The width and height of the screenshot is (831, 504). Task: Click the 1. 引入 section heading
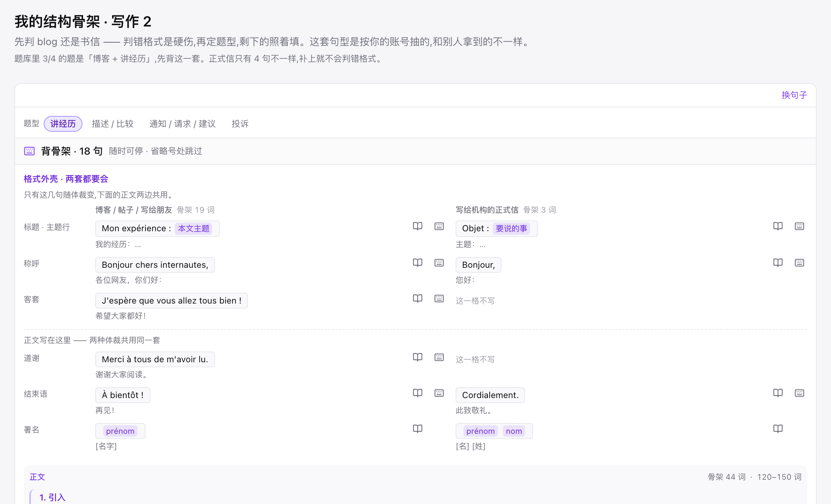click(52, 498)
